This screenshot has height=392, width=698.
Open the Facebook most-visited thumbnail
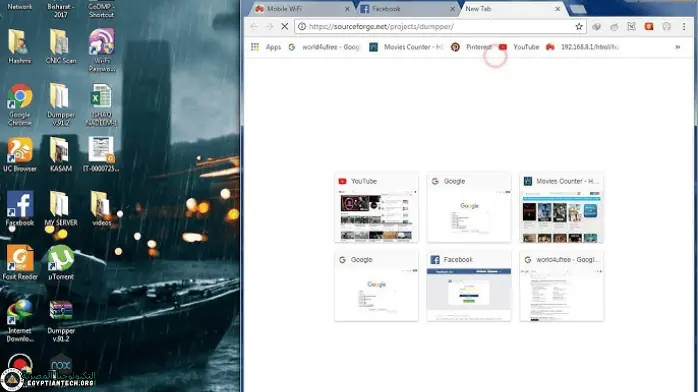[469, 286]
